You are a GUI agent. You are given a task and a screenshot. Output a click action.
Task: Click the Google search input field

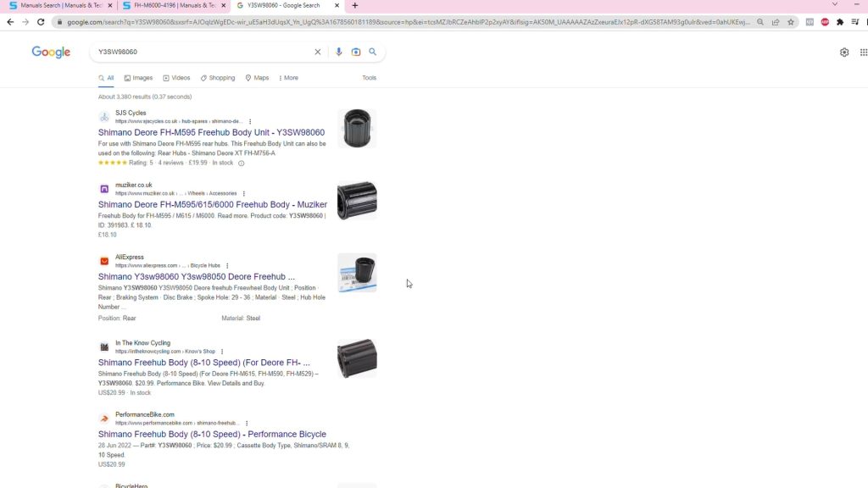tap(203, 52)
